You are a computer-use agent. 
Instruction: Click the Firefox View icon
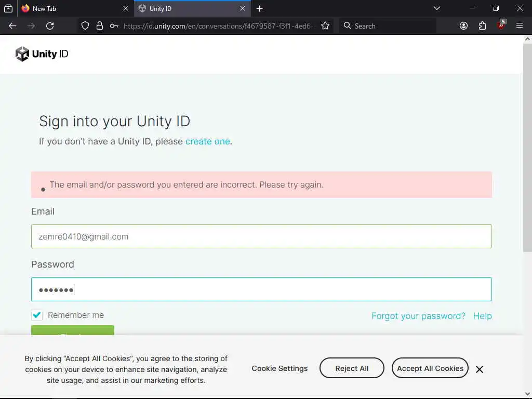8,8
